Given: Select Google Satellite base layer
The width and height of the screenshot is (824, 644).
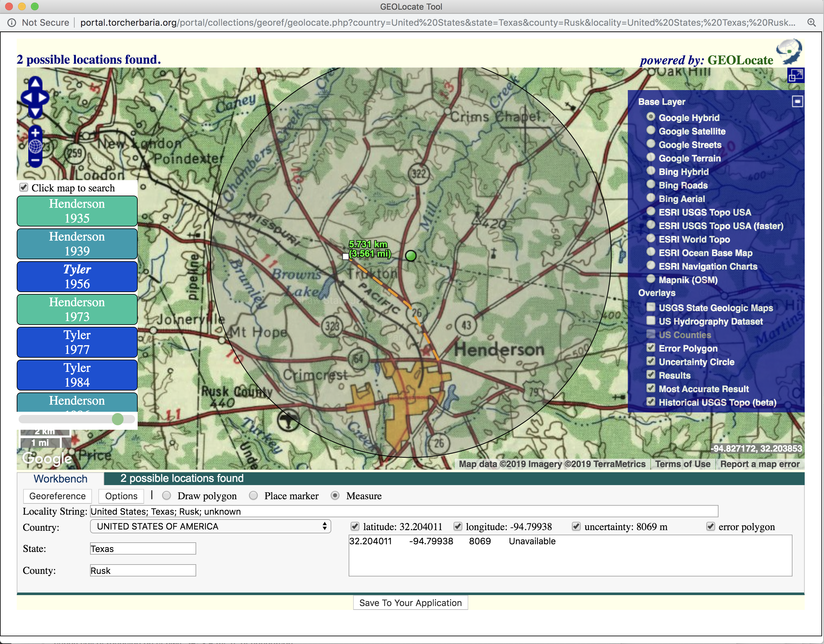Looking at the screenshot, I should (x=650, y=131).
